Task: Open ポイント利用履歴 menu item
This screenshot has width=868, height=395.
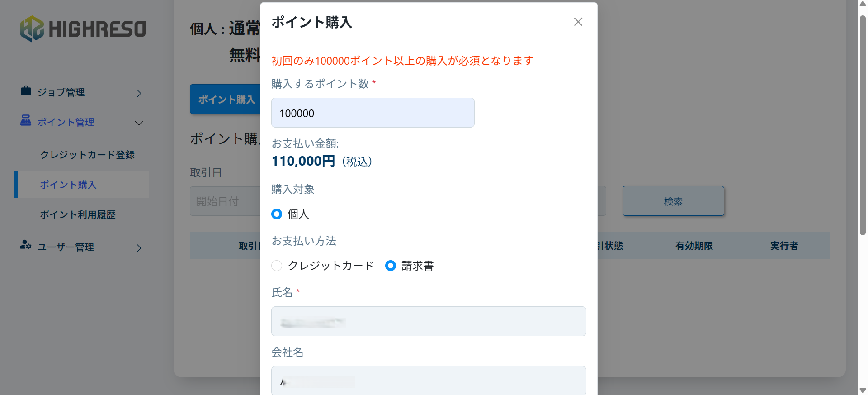Action: coord(78,214)
